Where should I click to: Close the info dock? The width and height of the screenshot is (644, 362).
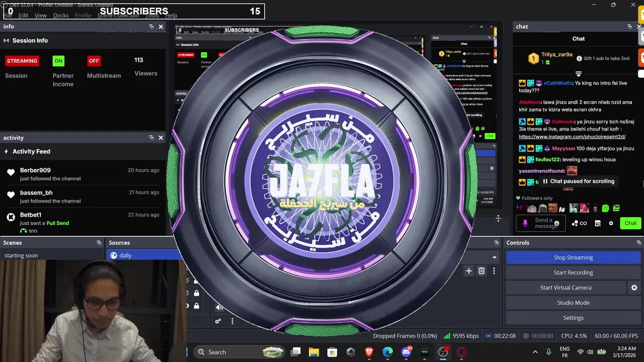tap(161, 27)
